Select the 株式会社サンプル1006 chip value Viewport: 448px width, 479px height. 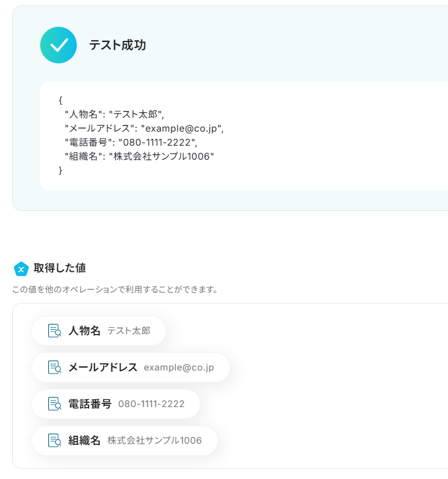(154, 441)
